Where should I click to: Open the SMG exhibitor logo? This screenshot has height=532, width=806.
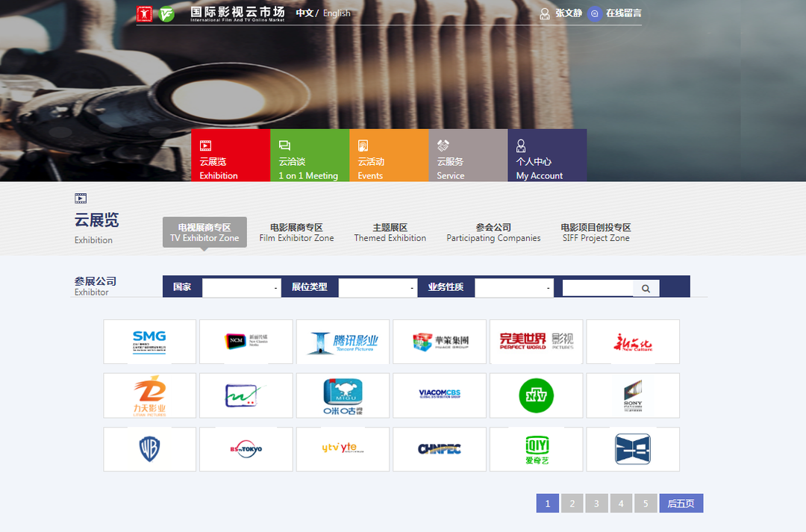pos(149,342)
